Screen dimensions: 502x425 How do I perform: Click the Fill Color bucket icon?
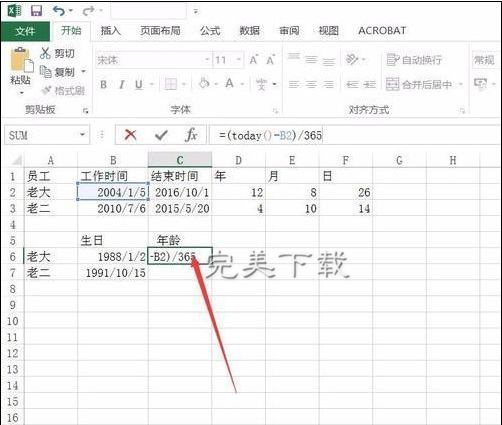(x=204, y=83)
